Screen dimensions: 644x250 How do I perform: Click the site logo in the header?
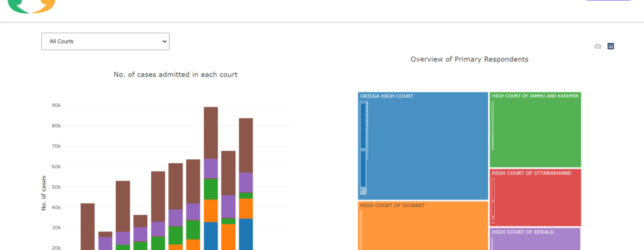[32, 6]
